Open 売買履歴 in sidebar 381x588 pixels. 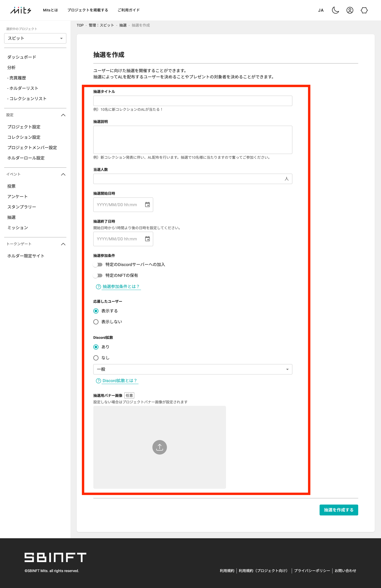pyautogui.click(x=17, y=78)
